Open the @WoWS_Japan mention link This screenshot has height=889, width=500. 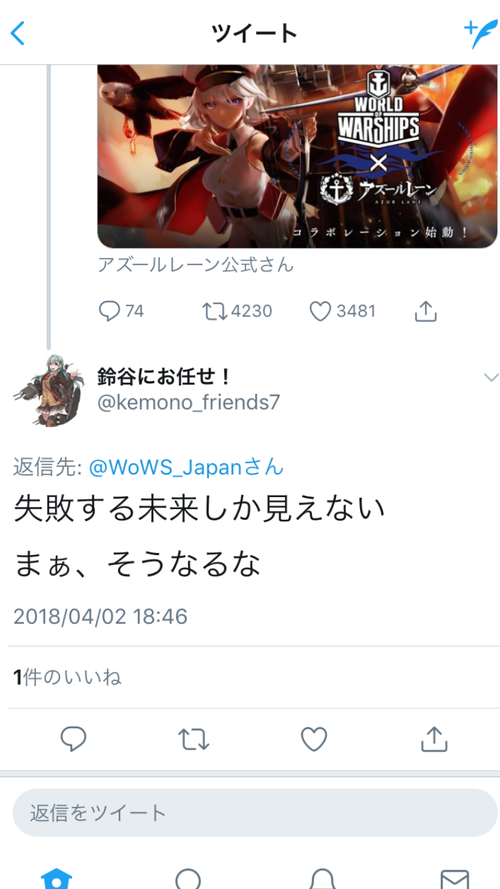click(187, 468)
